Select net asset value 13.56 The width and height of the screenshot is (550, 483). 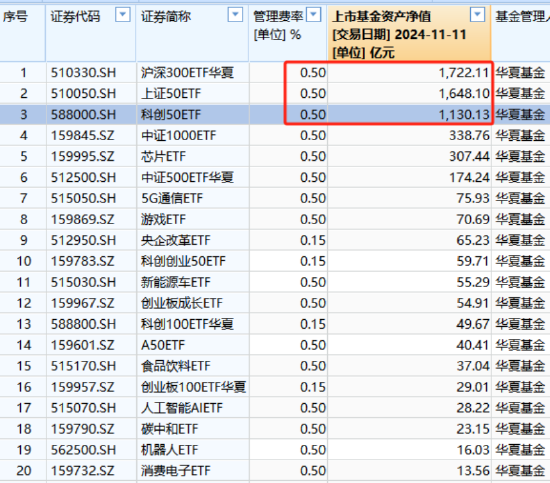pos(473,471)
